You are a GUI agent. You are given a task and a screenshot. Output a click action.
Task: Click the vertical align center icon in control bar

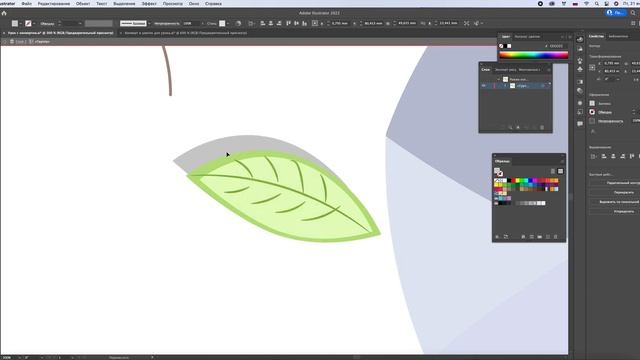pyautogui.click(x=296, y=23)
